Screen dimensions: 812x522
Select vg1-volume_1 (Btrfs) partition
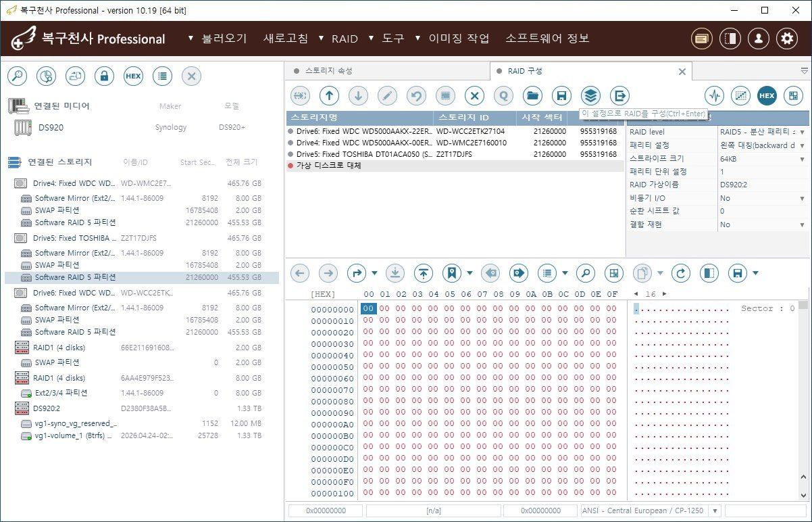click(x=141, y=435)
